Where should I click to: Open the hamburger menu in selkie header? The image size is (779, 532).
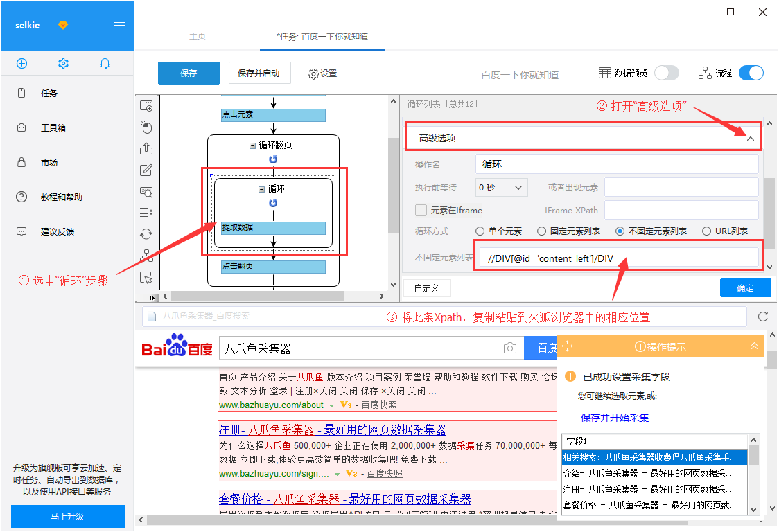(119, 26)
